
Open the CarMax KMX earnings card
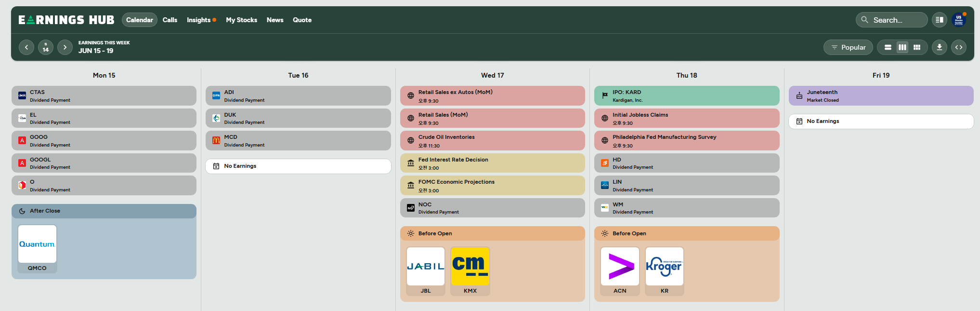pyautogui.click(x=470, y=271)
